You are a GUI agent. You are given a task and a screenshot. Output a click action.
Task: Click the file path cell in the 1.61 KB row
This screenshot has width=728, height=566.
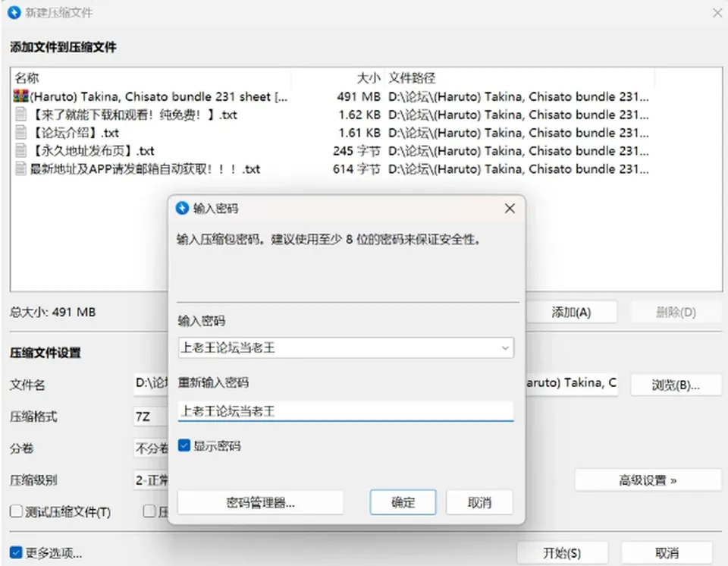(519, 133)
